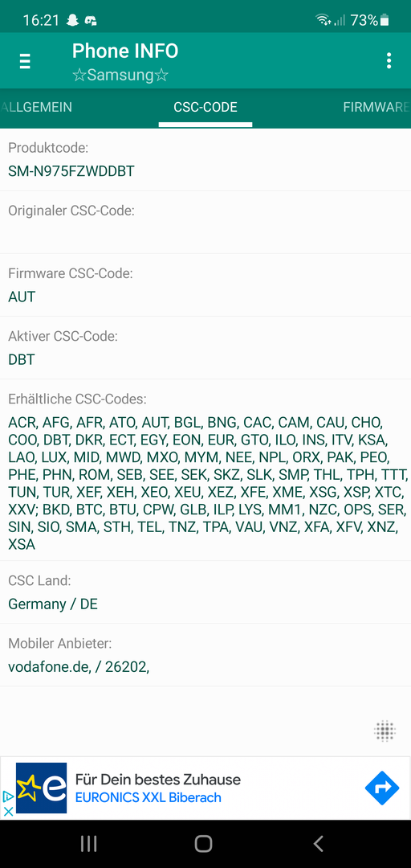This screenshot has height=868, width=411.
Task: Open the three-dot overflow menu
Action: pyautogui.click(x=389, y=61)
